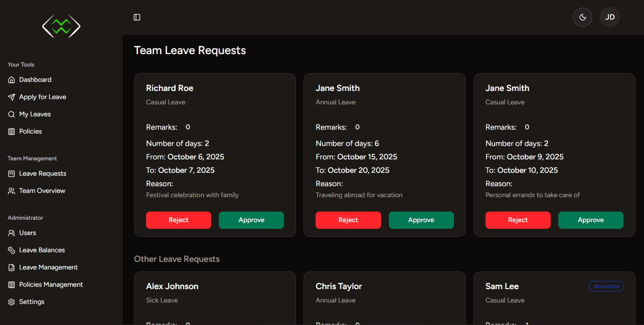Viewport: 644px width, 325px height.
Task: Click the My Leaves search icon
Action: coord(11,114)
